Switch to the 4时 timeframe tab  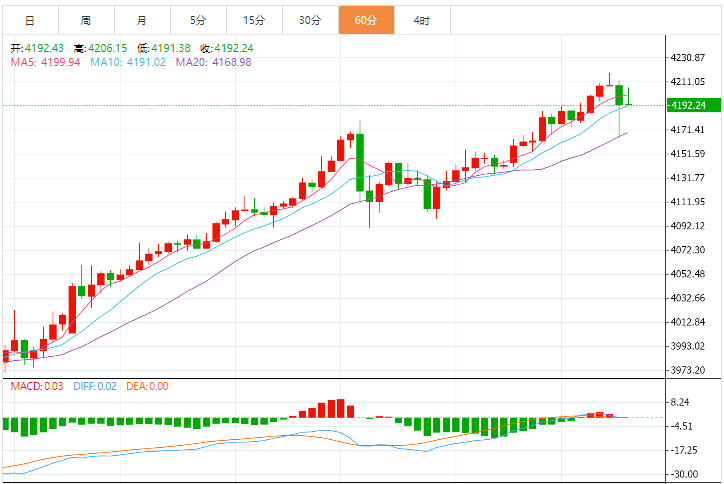421,20
